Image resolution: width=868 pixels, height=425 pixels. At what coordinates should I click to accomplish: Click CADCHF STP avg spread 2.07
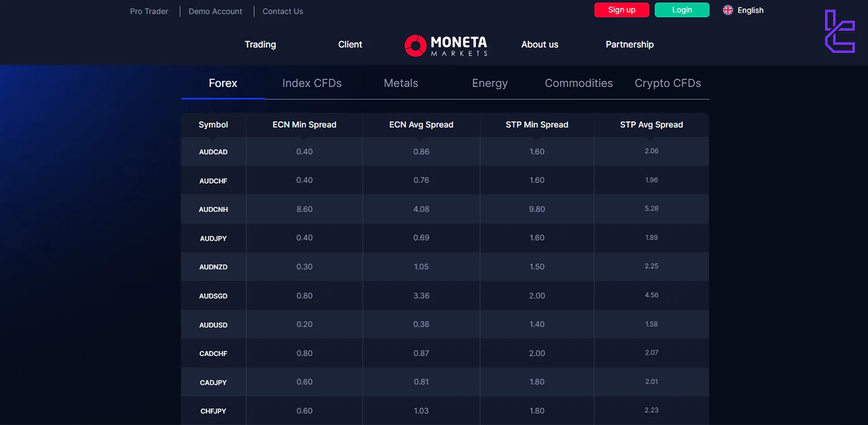(x=651, y=352)
